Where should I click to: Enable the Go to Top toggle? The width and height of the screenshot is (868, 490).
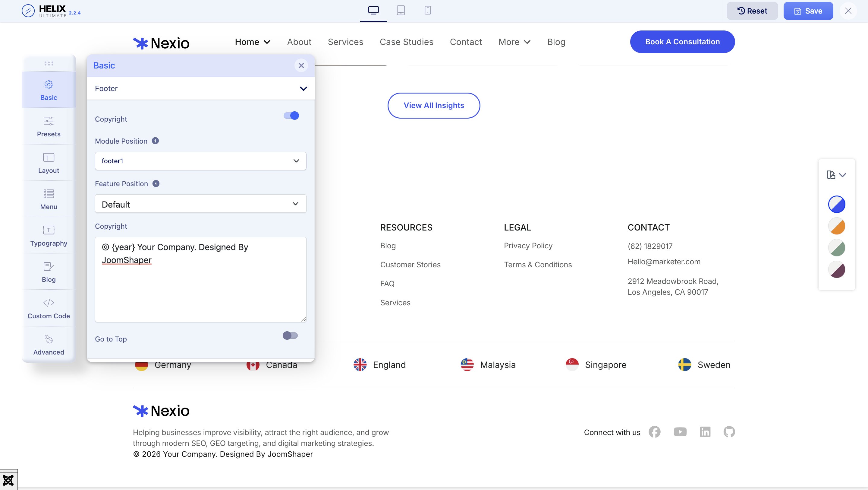[x=290, y=336]
